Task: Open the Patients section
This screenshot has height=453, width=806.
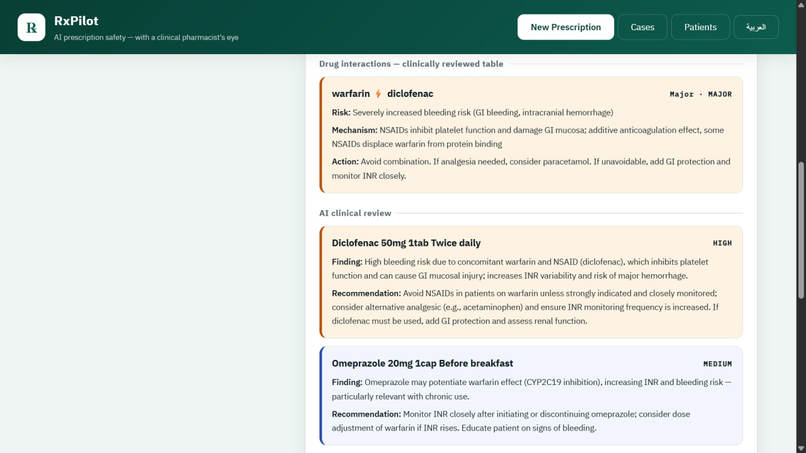Action: pos(700,27)
